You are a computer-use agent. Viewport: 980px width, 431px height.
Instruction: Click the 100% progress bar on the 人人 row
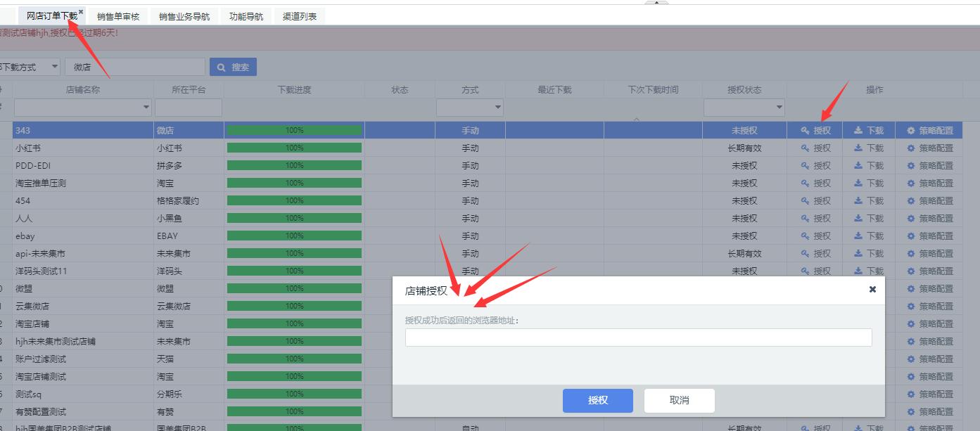pyautogui.click(x=293, y=218)
